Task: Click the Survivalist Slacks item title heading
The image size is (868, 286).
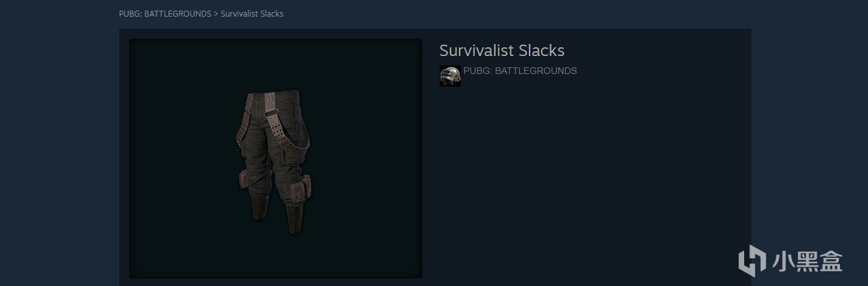Action: 502,51
